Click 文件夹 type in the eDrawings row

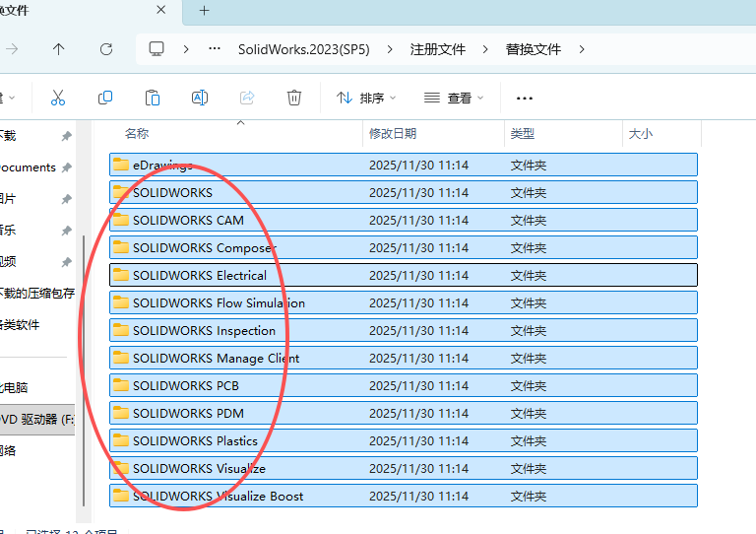(x=529, y=165)
